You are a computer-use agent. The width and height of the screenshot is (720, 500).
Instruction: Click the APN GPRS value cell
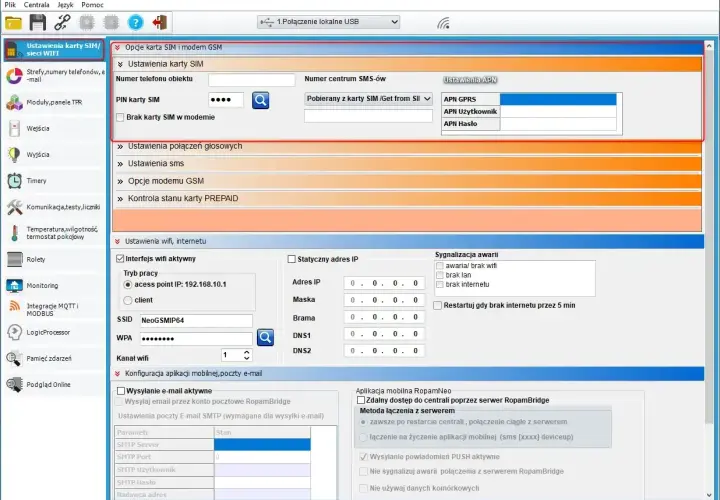pyautogui.click(x=558, y=99)
